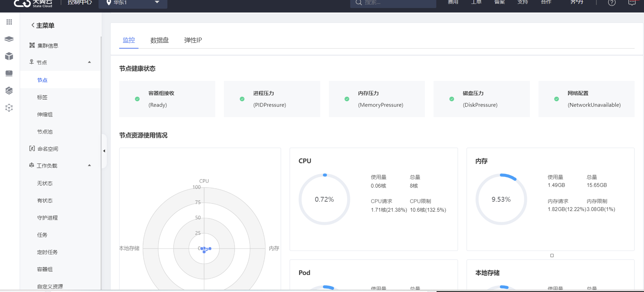This screenshot has height=292, width=644.
Task: Go back via 主菜单 chevron
Action: click(33, 25)
